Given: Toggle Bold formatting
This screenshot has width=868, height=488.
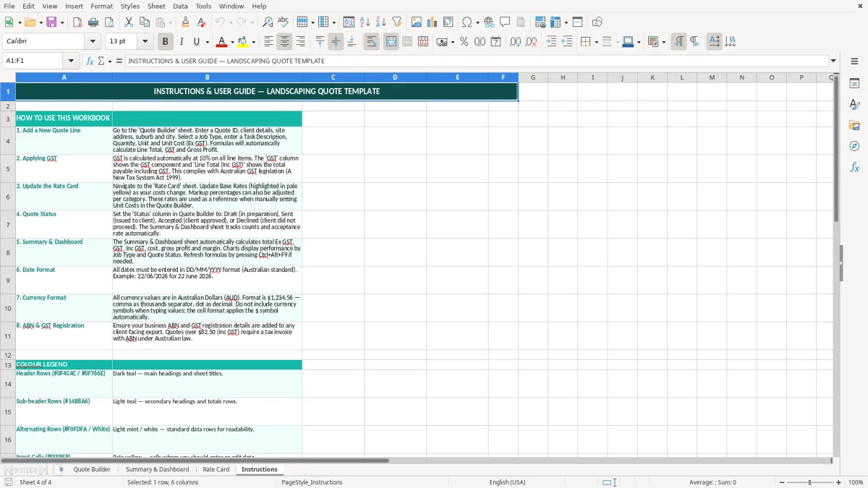Looking at the screenshot, I should pyautogui.click(x=165, y=42).
